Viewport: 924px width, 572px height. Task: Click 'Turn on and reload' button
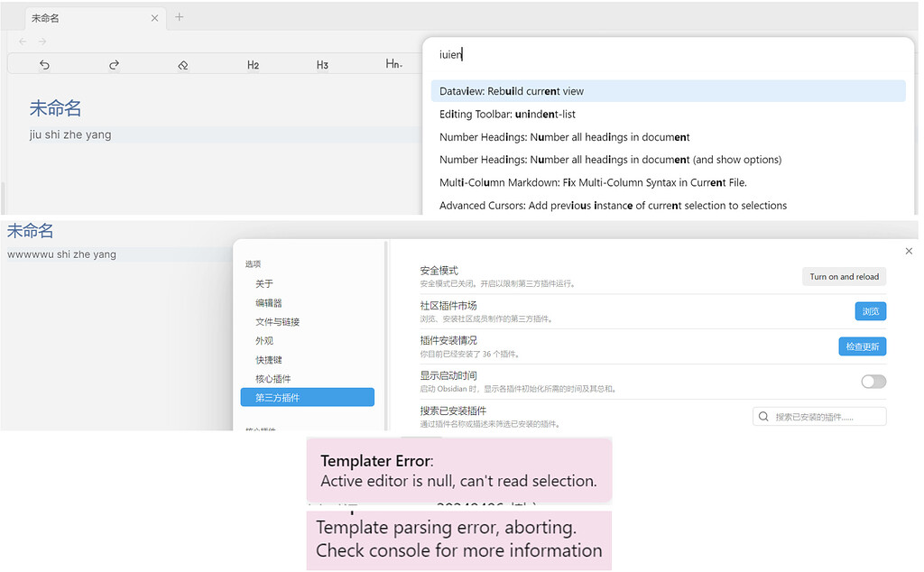tap(844, 277)
